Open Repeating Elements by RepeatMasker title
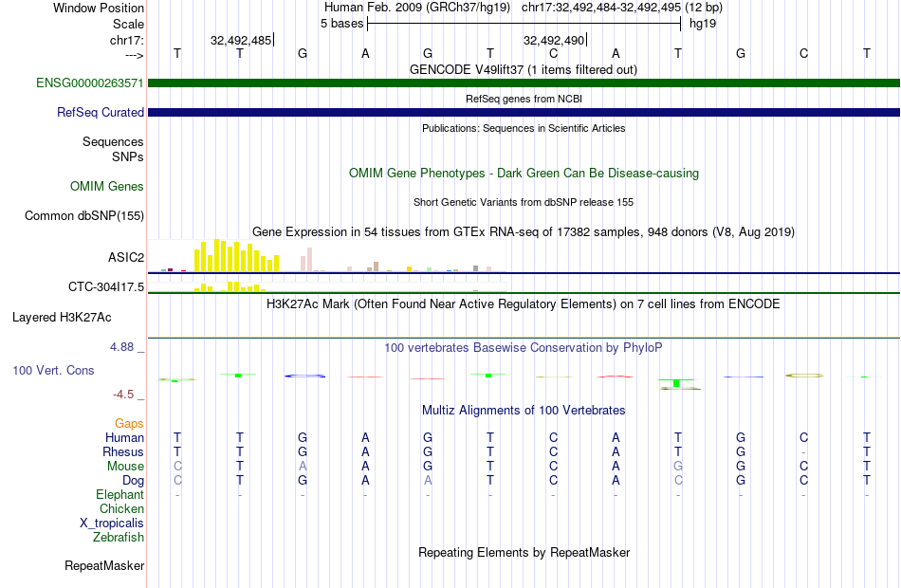Screen dimensions: 901x588 coord(524,552)
